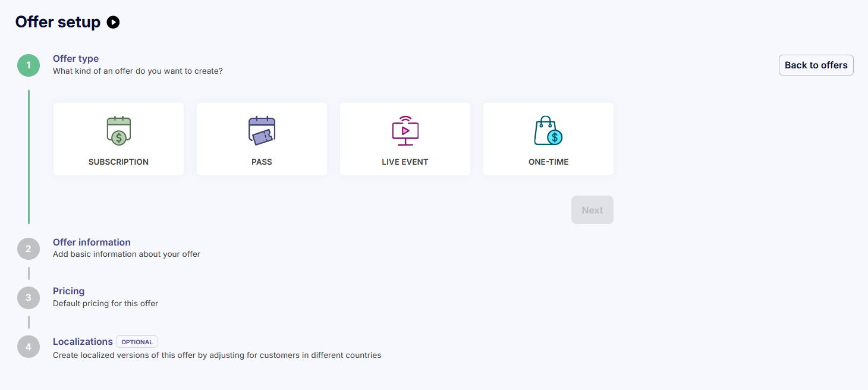Choose the LIVE EVENT label text

(405, 162)
